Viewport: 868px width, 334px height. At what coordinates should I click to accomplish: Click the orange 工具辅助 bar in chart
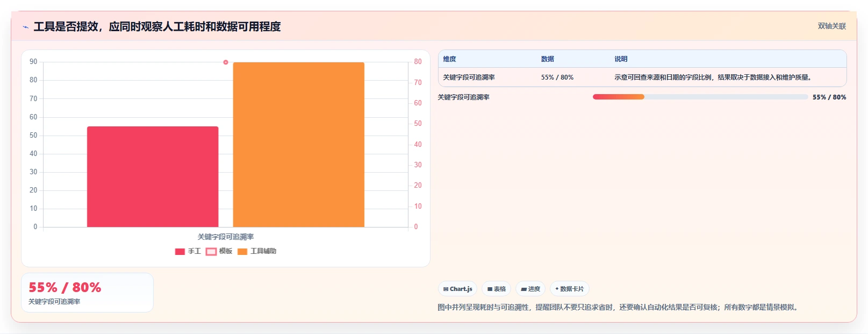click(299, 145)
